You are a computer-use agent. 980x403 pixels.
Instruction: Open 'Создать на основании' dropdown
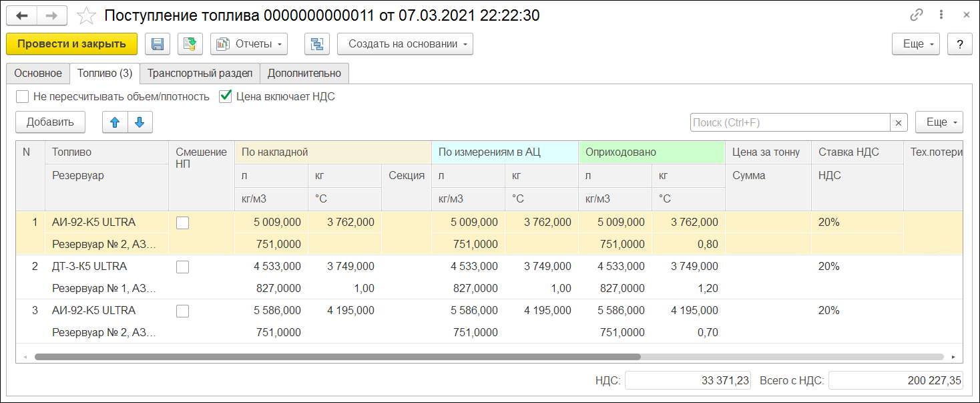pyautogui.click(x=405, y=44)
